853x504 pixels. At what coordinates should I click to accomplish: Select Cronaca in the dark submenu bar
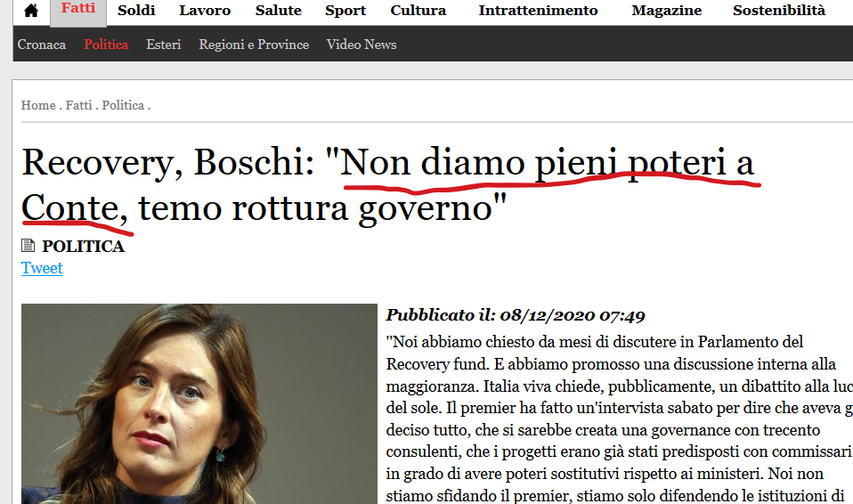(x=42, y=45)
